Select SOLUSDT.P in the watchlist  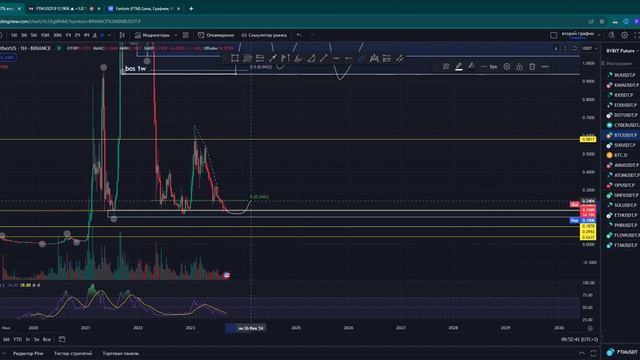pyautogui.click(x=621, y=205)
